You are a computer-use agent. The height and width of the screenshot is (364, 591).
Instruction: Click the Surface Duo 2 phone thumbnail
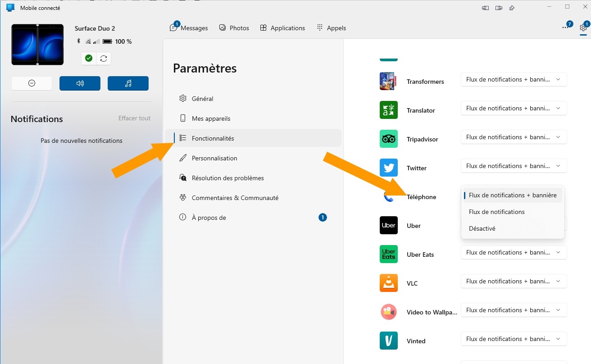coord(38,45)
